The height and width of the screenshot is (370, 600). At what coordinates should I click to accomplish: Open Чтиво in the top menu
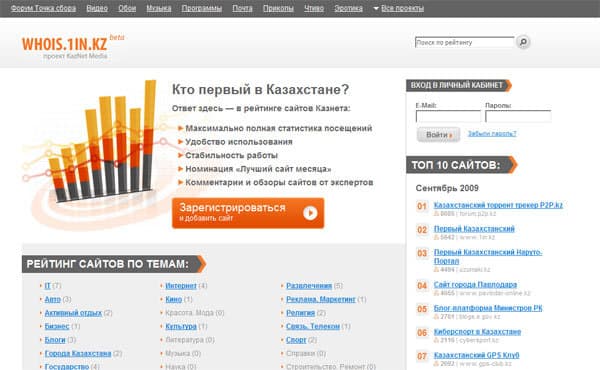(x=314, y=8)
